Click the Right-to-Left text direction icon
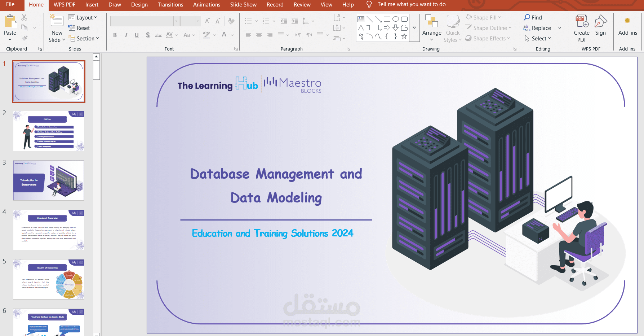Viewport: 644px width, 336px height. click(x=309, y=35)
